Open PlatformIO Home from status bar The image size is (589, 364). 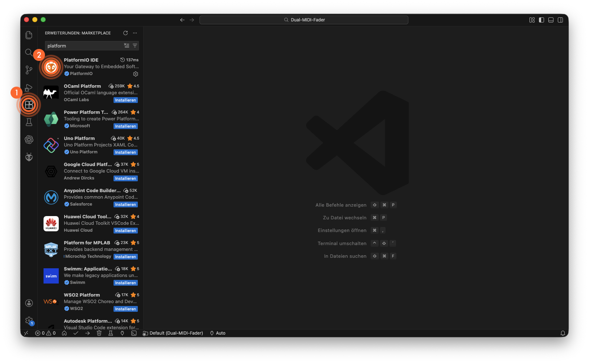64,333
